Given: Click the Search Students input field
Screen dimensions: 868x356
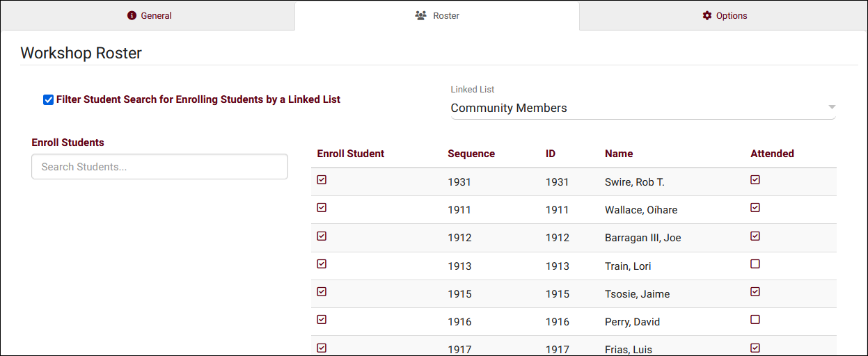Looking at the screenshot, I should coord(159,167).
